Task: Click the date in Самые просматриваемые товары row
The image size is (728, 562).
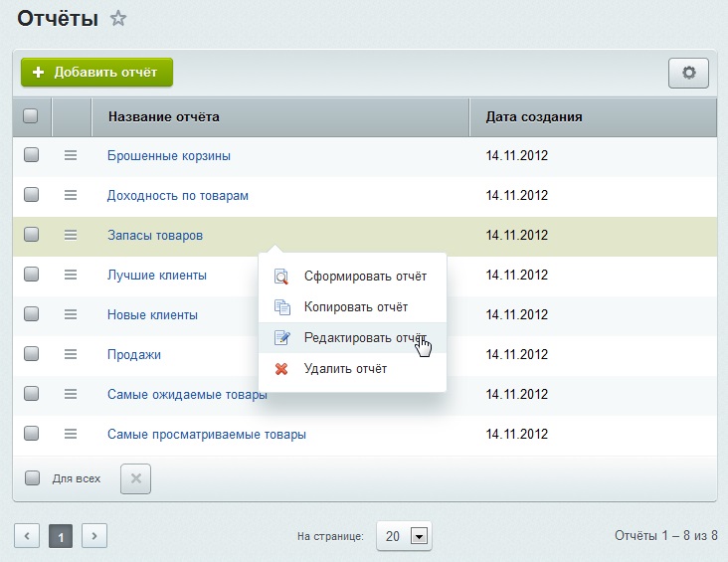Action: (x=517, y=435)
